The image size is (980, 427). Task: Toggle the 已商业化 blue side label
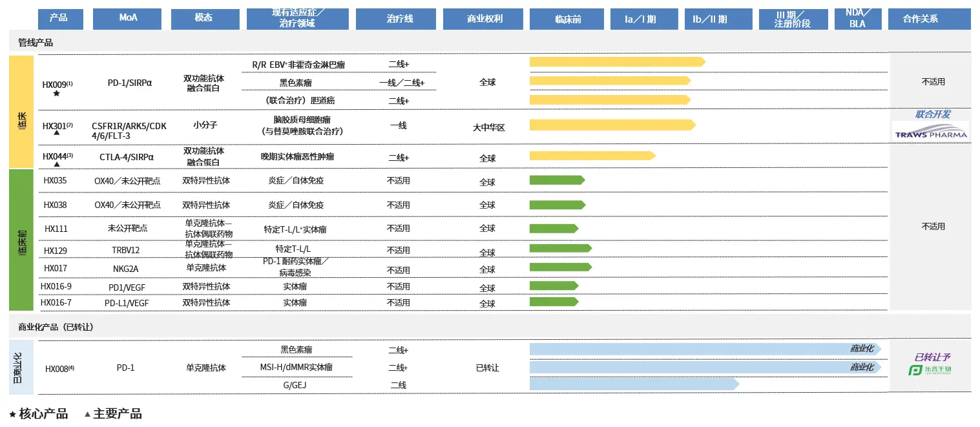tap(19, 367)
